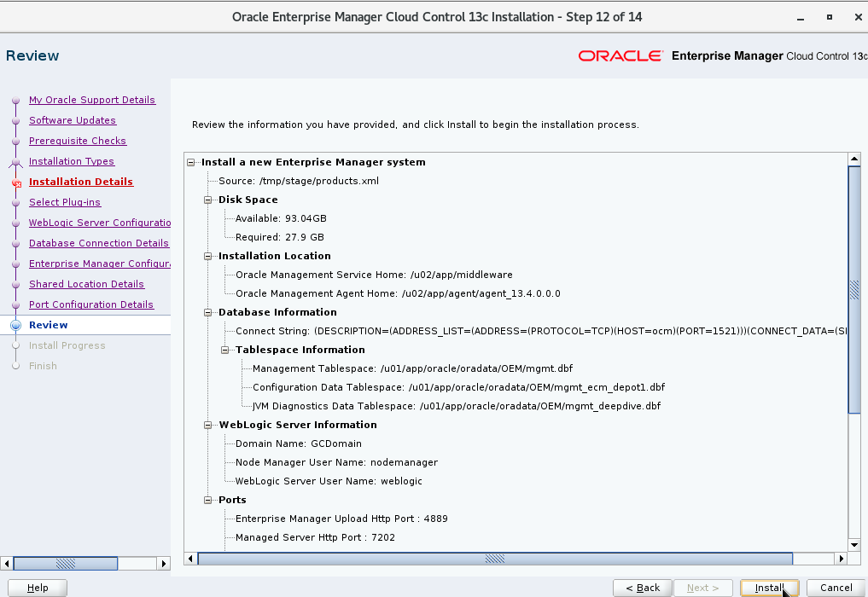Open WebLogic Server Configuration step
The height and width of the screenshot is (597, 868).
[x=100, y=223]
